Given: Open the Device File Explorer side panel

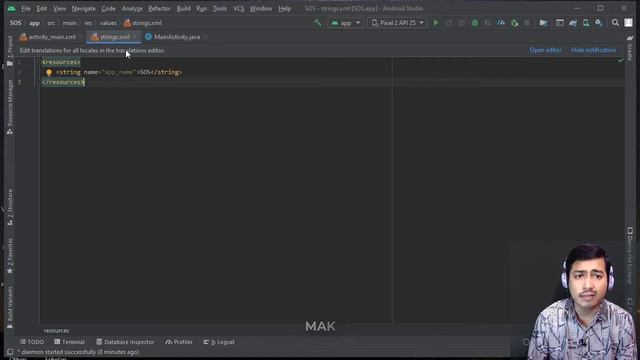Looking at the screenshot, I should pos(630,255).
